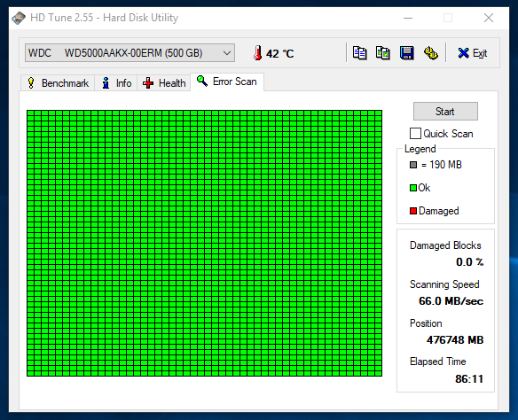518x420 pixels.
Task: Open the Info tab
Action: [117, 83]
